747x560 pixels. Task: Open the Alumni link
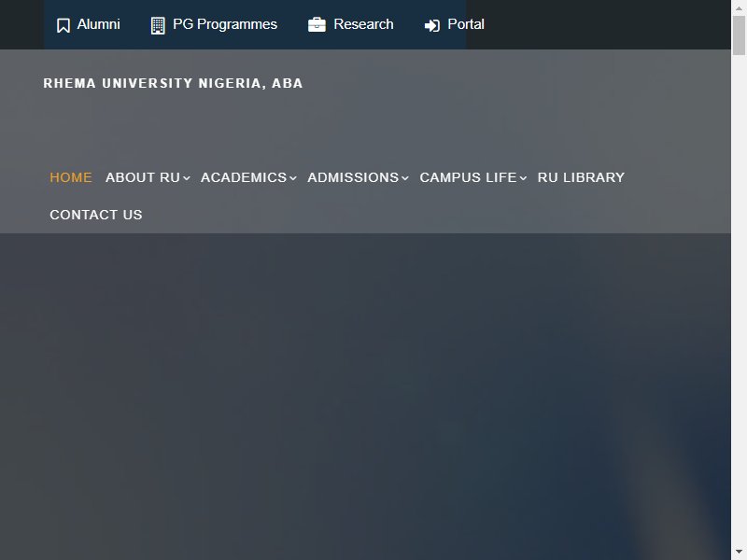pyautogui.click(x=99, y=24)
